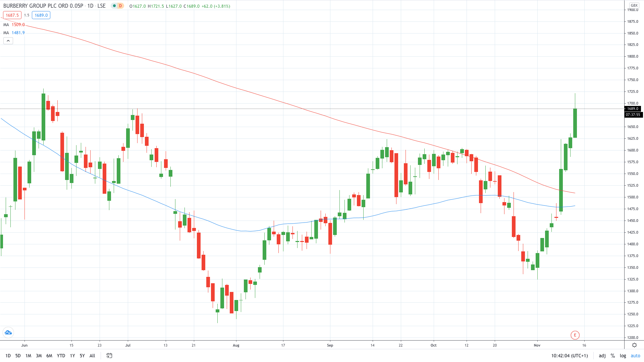Collapse the indicator legend chevron
Viewport: 644px width, 362px height.
8,41
